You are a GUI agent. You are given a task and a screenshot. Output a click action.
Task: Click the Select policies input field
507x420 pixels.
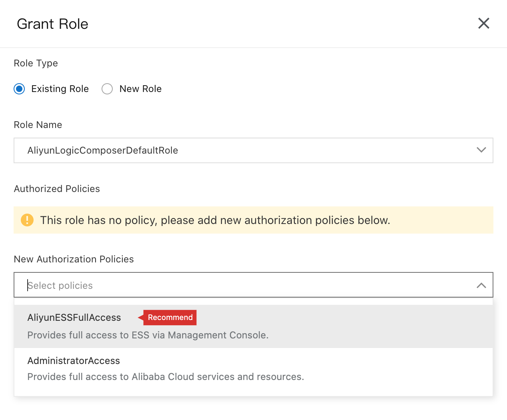253,285
